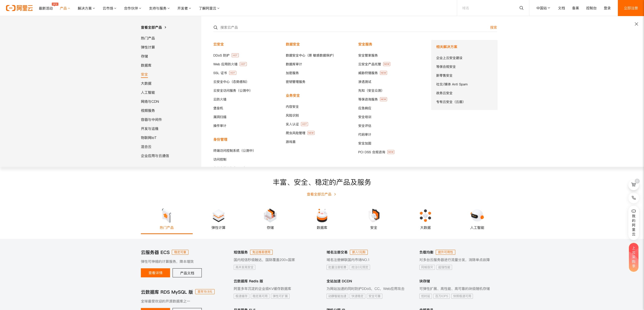Click the Alibaba Cloud logo

(19, 8)
